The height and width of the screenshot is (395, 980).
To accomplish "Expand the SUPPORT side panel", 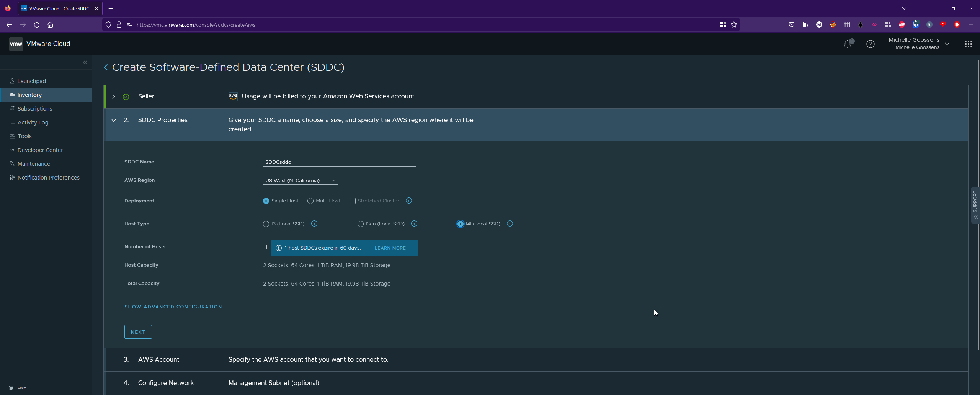I will [x=975, y=205].
